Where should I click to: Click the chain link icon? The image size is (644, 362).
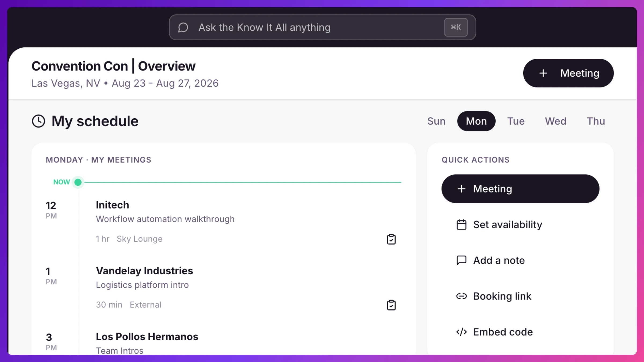(462, 296)
